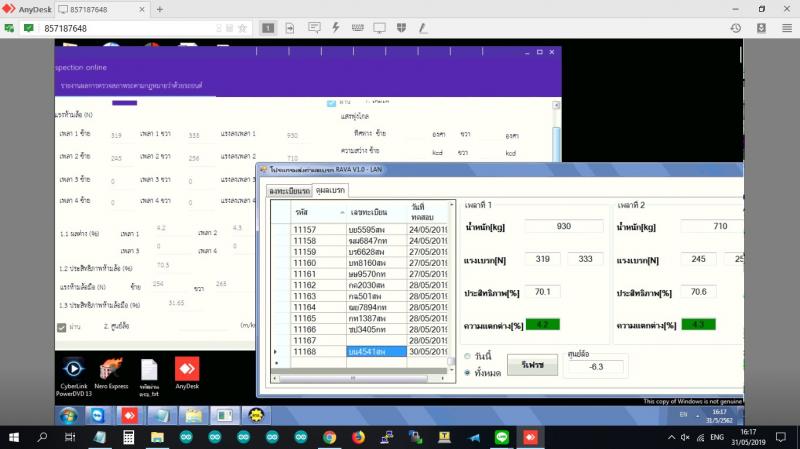Open Nero Express desktop icon
Screen dimensions: 800x449
click(x=111, y=373)
